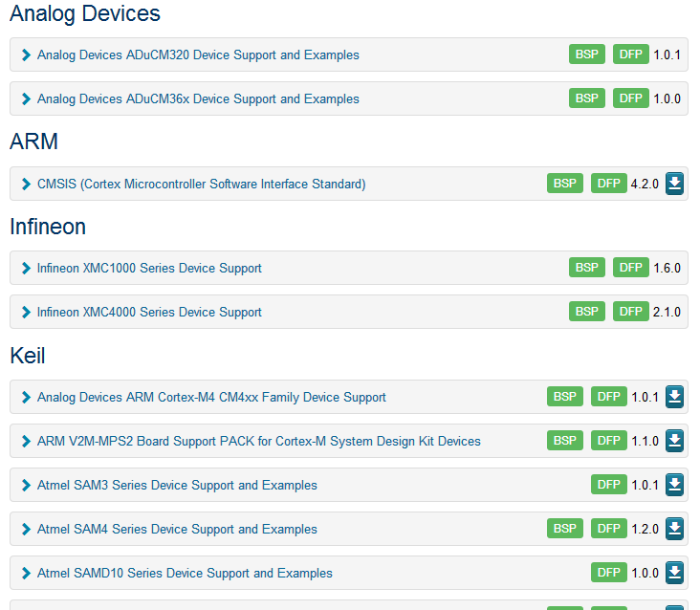Open Infineon XMC1000 Series Device Support link
This screenshot has height=610, width=700.
tap(149, 268)
